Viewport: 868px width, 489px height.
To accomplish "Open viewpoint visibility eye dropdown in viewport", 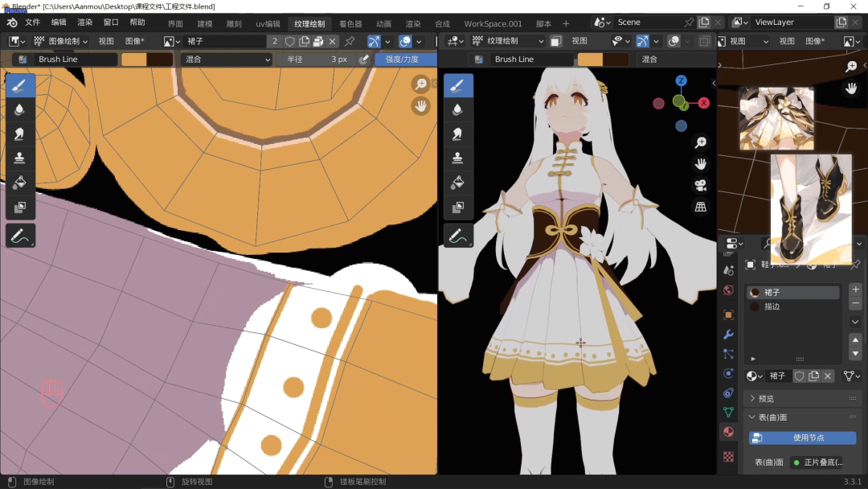I will click(621, 41).
